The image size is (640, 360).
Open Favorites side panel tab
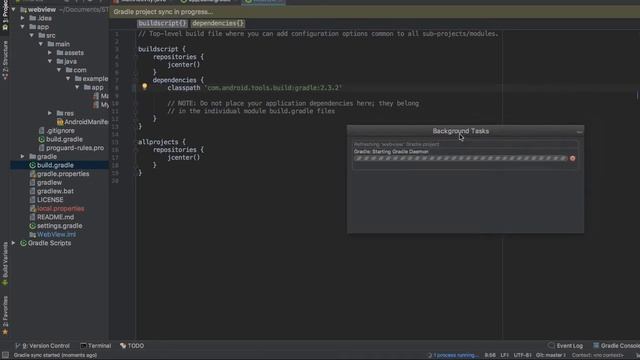5,315
